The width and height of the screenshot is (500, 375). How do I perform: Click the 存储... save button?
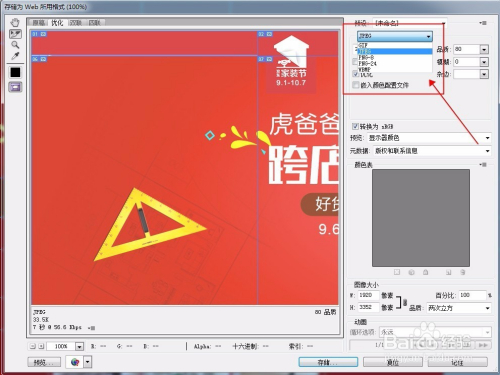[328, 362]
